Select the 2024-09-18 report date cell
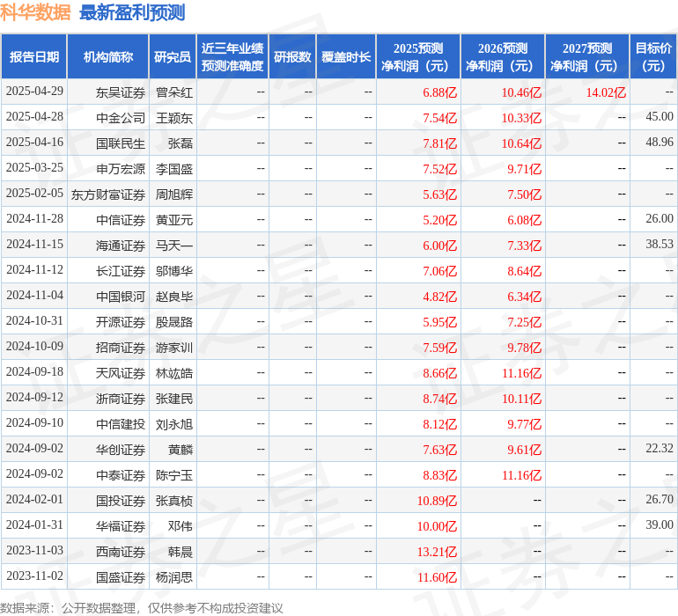Screen dimensions: 678x616 pos(35,372)
